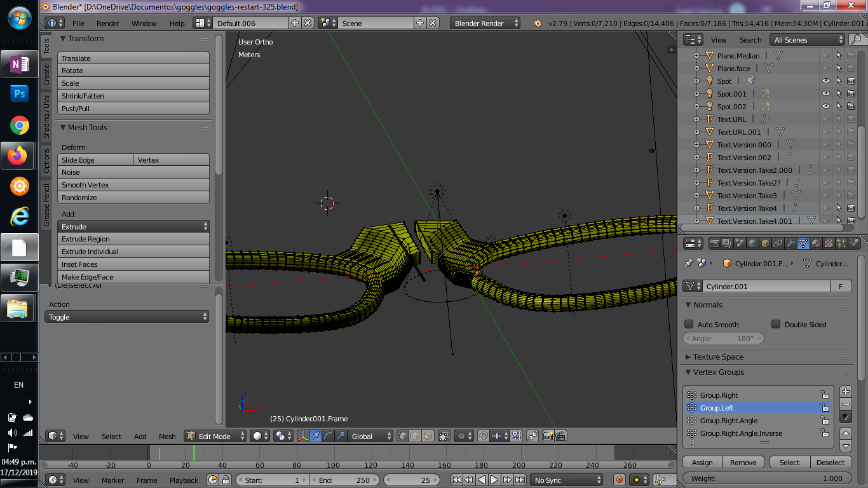
Task: Toggle lock on Group.Left vertex group
Action: pos(824,408)
